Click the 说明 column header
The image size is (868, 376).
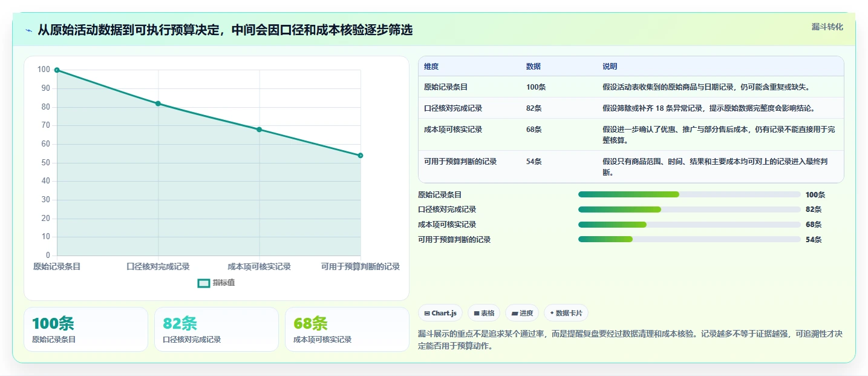pyautogui.click(x=610, y=66)
